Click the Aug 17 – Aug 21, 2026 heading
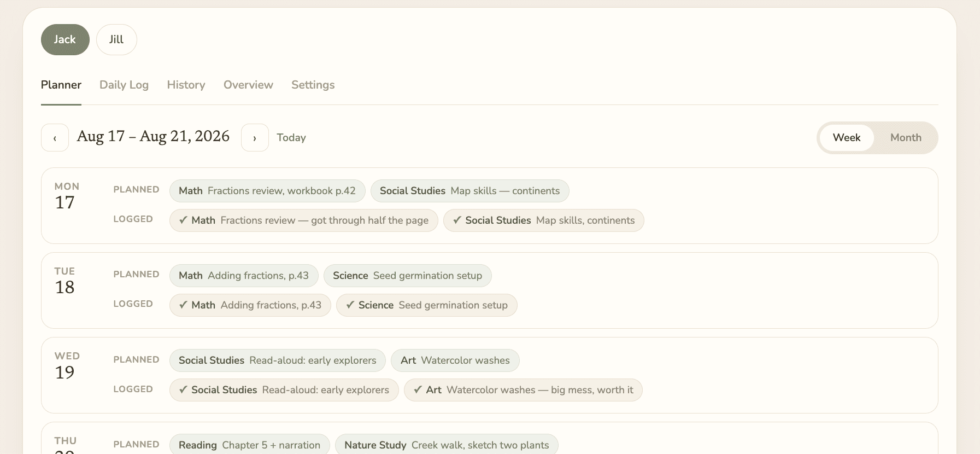 tap(154, 136)
